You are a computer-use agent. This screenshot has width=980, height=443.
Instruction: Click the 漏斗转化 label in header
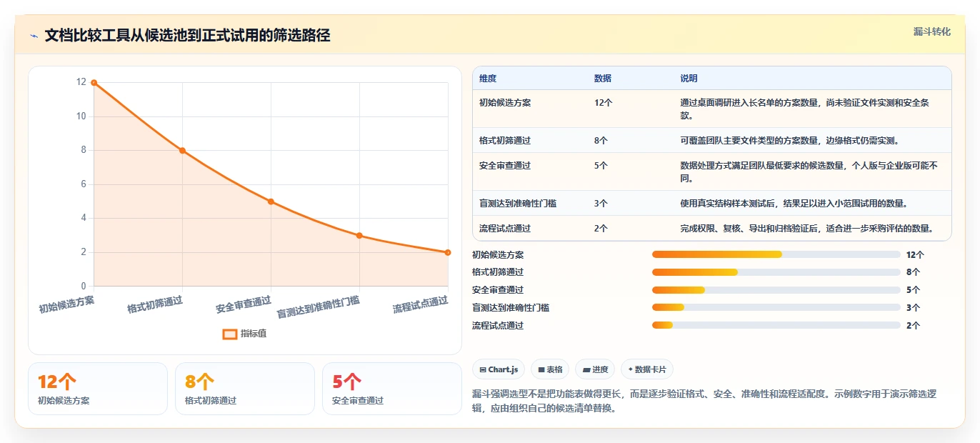[x=932, y=32]
